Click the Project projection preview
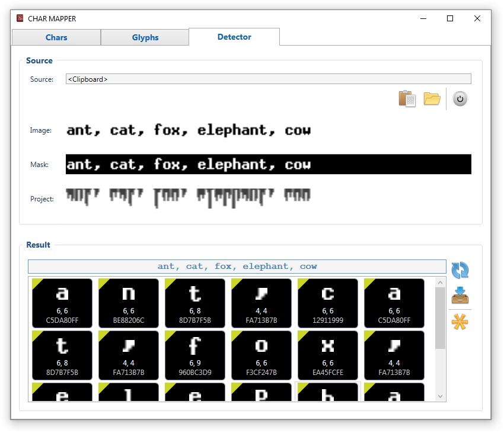This screenshot has width=504, height=433. [189, 198]
